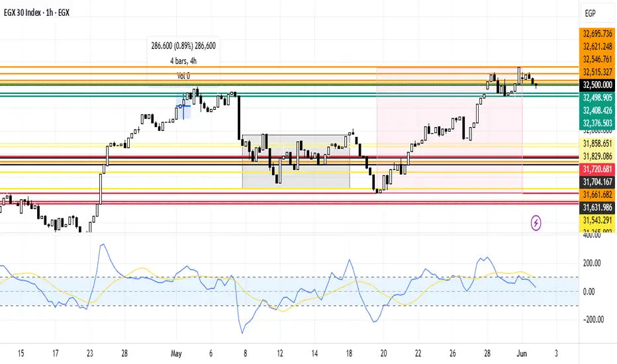Click date 20 on the time axis
Image resolution: width=617 pixels, height=364 pixels.
(384, 353)
